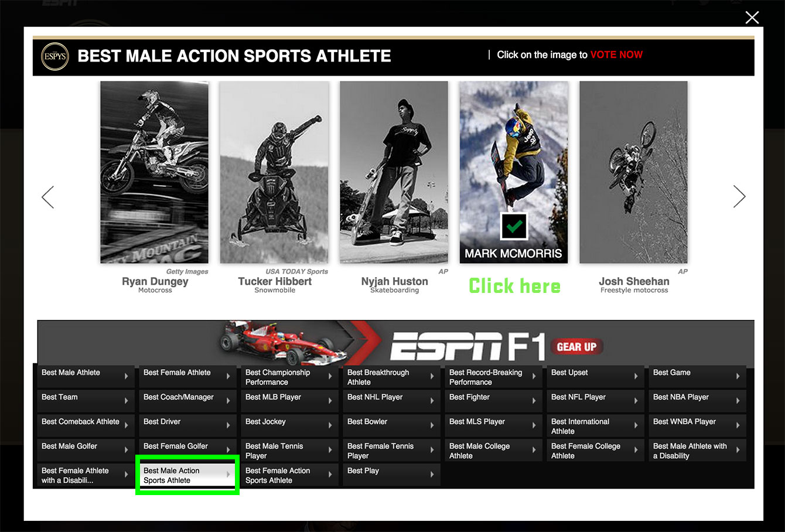Select the Best Fighter category
This screenshot has height=532, width=785.
493,401
